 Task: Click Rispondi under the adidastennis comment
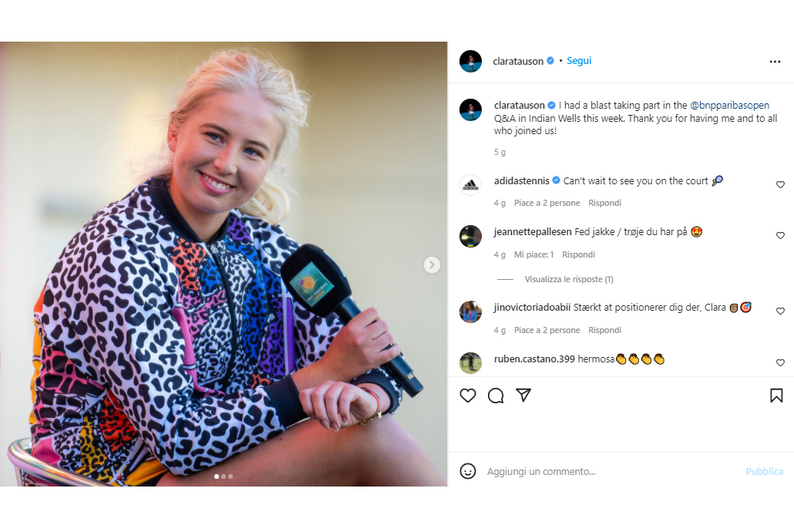tap(604, 203)
